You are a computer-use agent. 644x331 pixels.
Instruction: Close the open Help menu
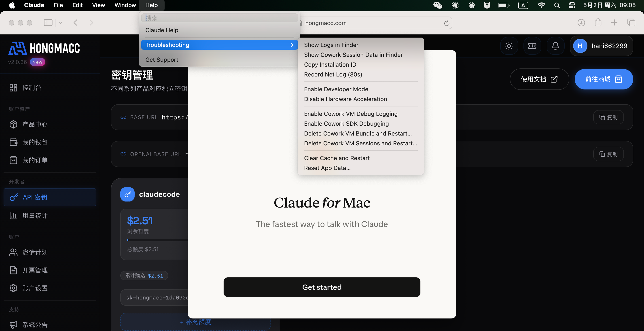click(152, 5)
